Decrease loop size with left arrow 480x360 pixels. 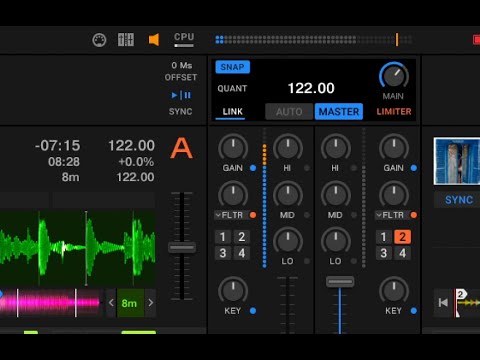(x=111, y=303)
